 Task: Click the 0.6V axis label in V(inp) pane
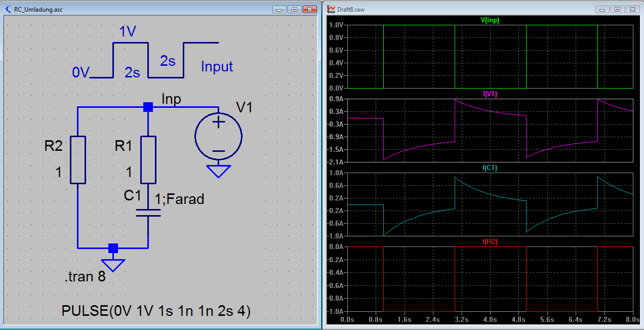(336, 50)
